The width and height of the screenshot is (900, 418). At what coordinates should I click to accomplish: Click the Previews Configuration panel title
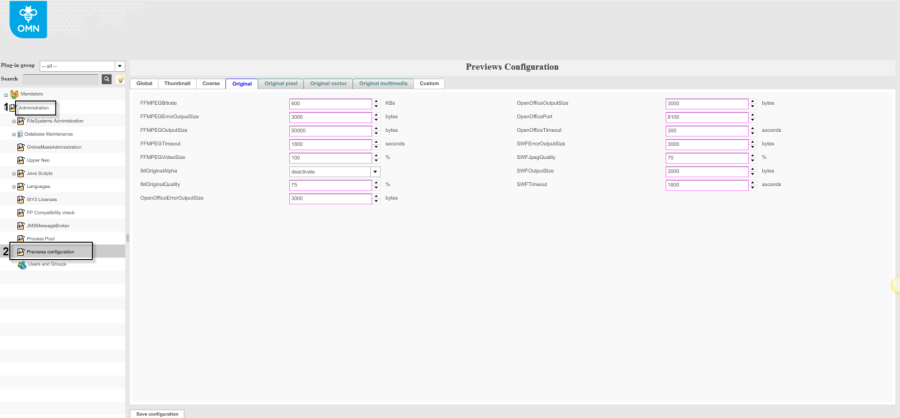pyautogui.click(x=512, y=67)
